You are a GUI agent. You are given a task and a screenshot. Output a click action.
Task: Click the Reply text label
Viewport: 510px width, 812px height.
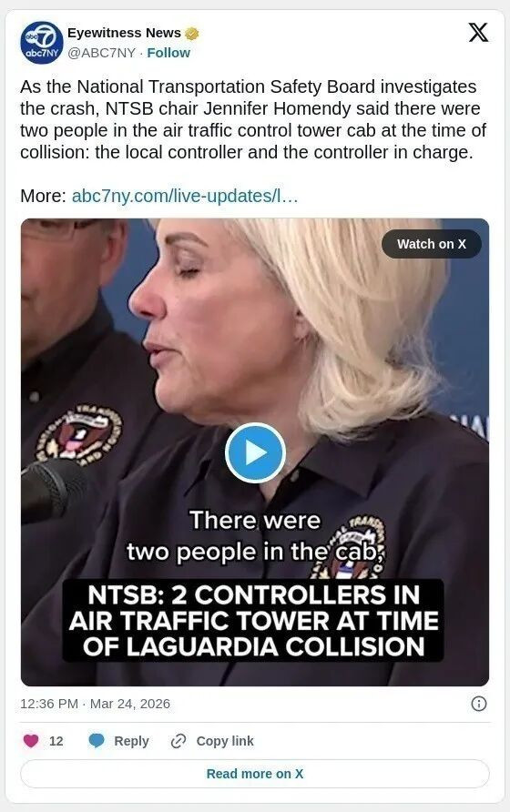[x=132, y=741]
